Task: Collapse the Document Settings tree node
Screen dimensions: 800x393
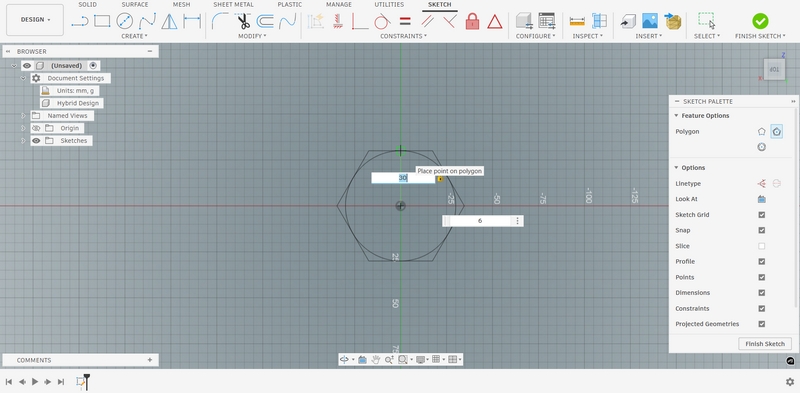Action: pos(23,78)
